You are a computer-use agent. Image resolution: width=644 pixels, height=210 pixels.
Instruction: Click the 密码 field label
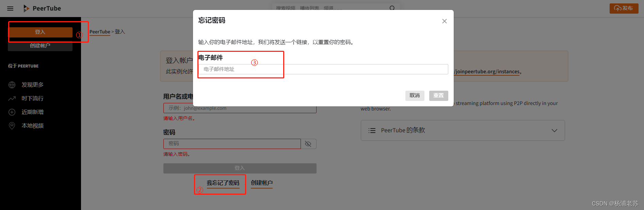[169, 132]
